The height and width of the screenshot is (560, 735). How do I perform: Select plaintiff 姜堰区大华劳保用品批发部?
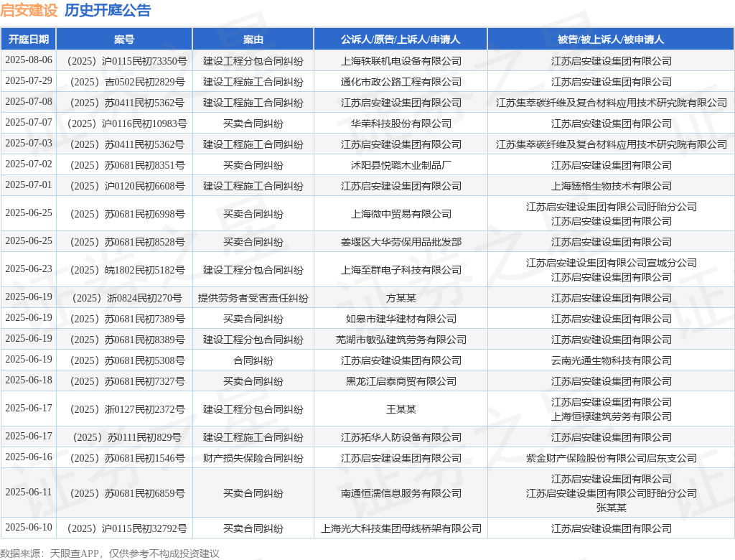tap(401, 243)
